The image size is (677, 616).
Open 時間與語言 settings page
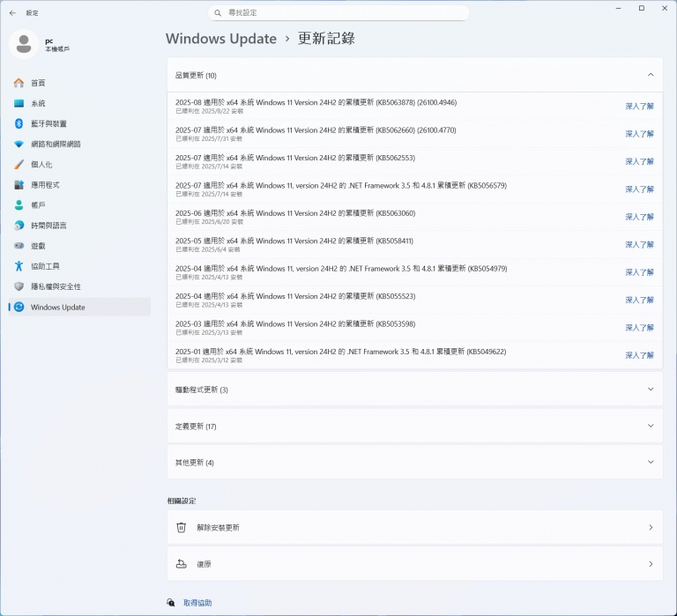(79, 226)
